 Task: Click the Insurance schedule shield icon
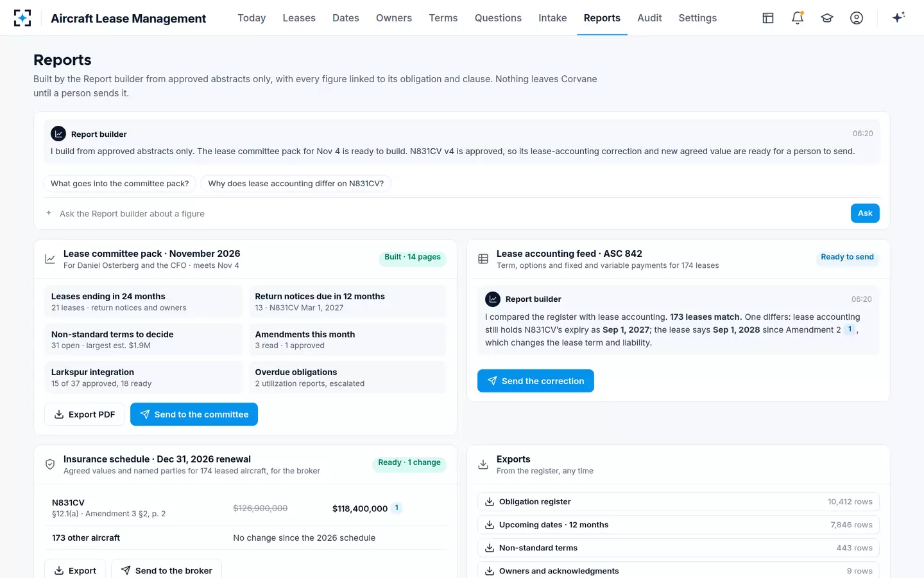tap(50, 464)
